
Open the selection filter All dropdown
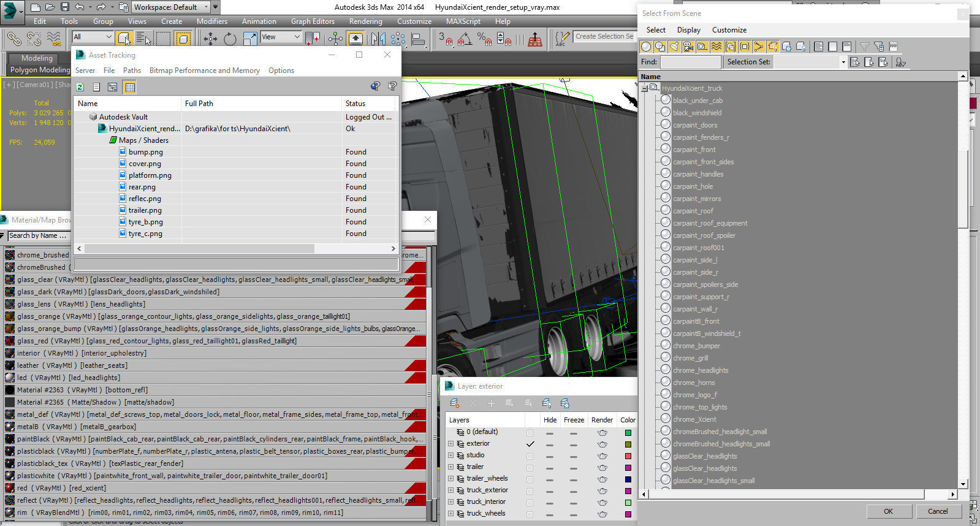(x=93, y=37)
